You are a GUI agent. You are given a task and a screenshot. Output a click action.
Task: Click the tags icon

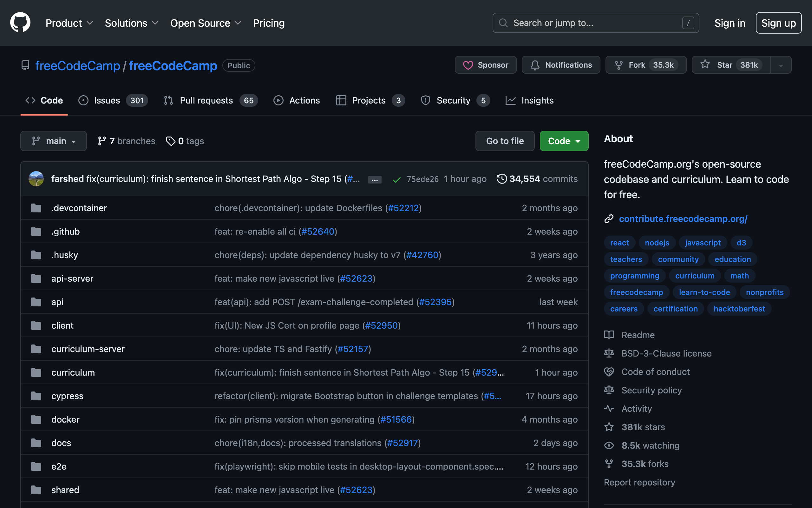(x=170, y=141)
